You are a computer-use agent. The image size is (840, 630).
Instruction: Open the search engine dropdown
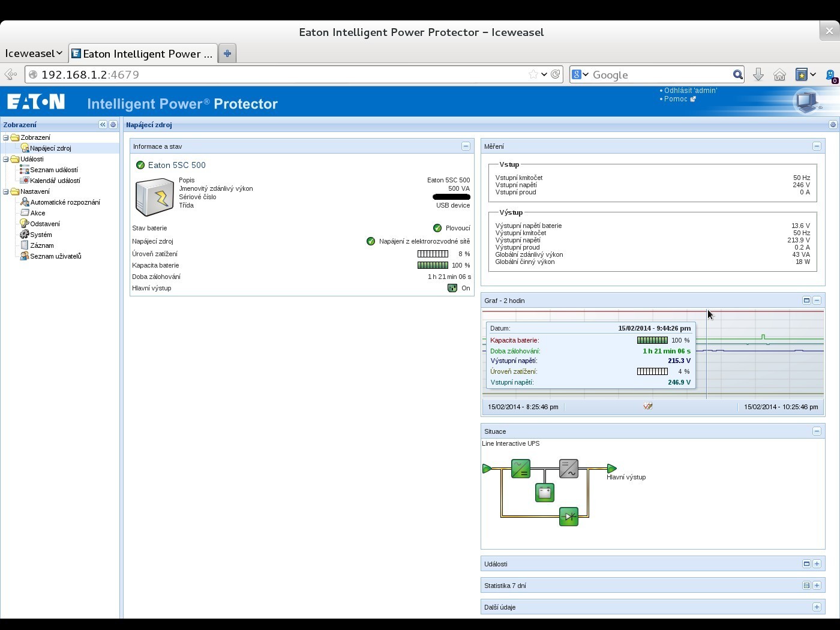tap(580, 74)
